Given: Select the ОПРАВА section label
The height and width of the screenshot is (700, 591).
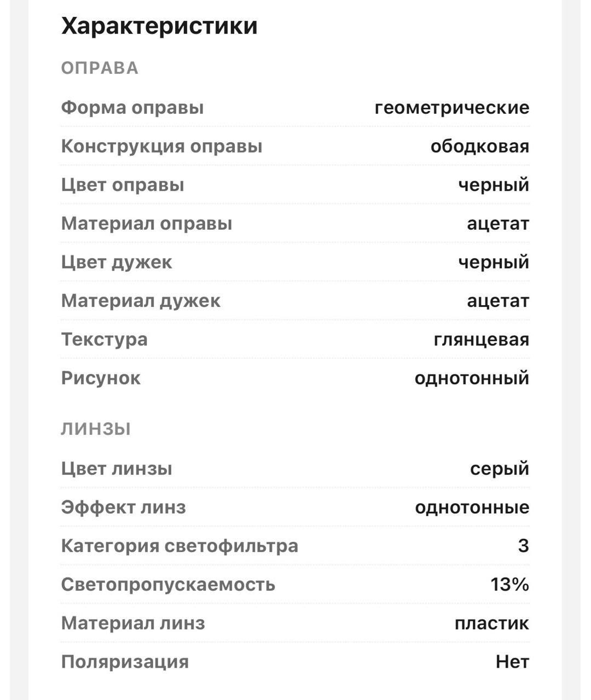Looking at the screenshot, I should click(100, 68).
